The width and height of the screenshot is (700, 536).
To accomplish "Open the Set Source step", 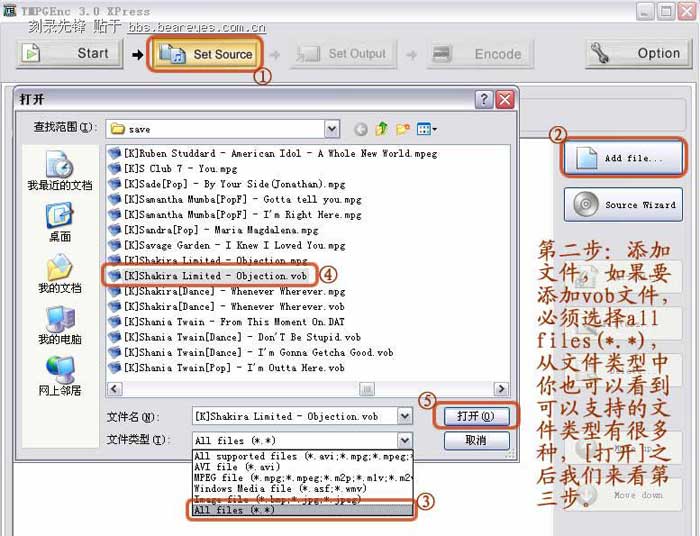I will (x=205, y=54).
